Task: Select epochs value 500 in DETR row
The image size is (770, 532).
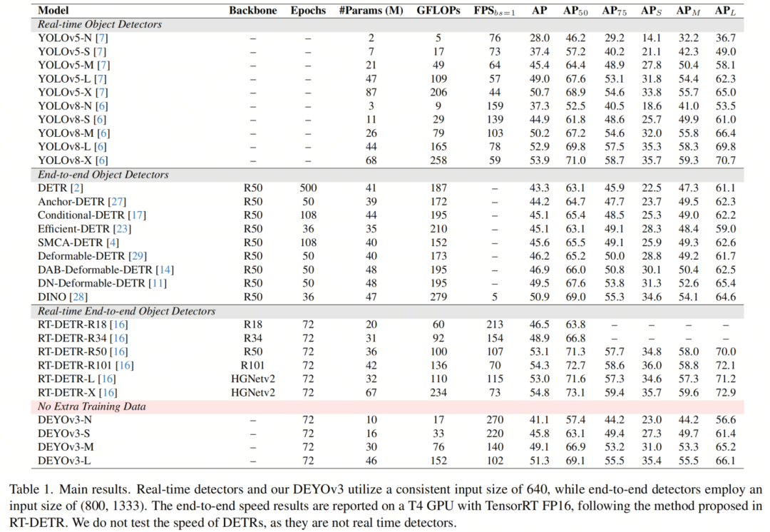Action: (309, 188)
